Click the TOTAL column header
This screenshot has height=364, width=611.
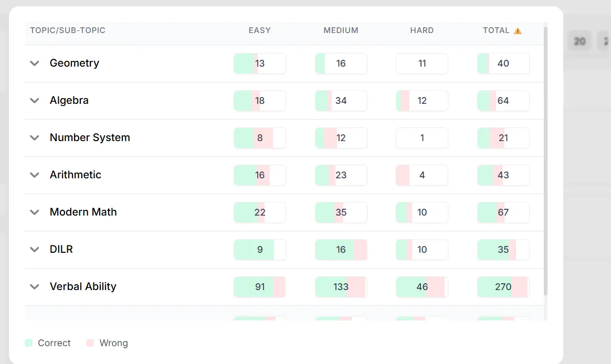pos(496,30)
